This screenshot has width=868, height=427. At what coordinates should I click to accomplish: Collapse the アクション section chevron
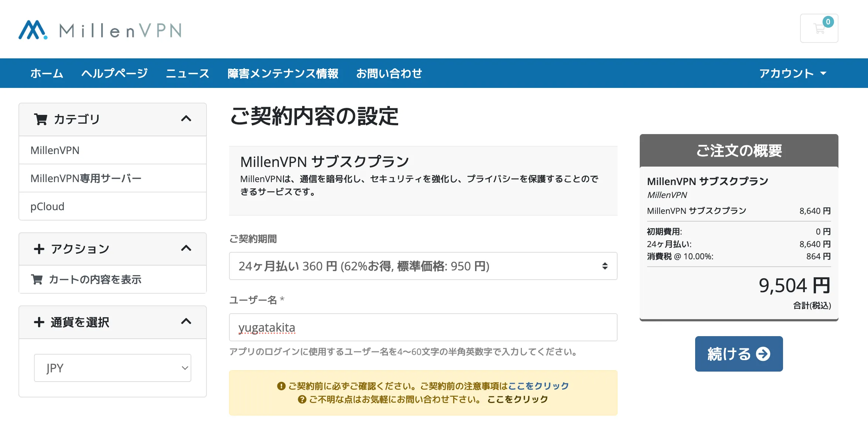coord(187,248)
